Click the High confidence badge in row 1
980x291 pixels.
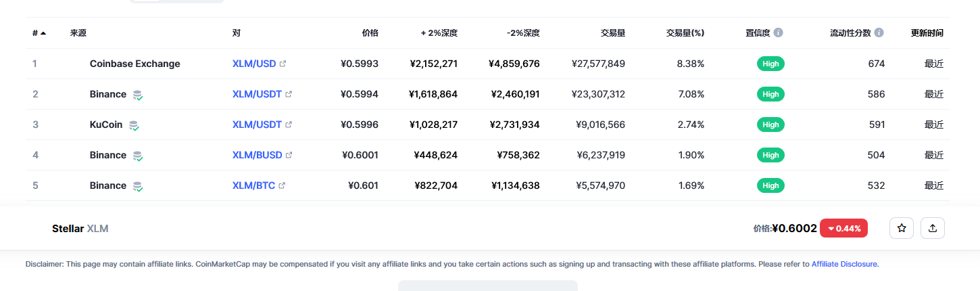(x=770, y=64)
